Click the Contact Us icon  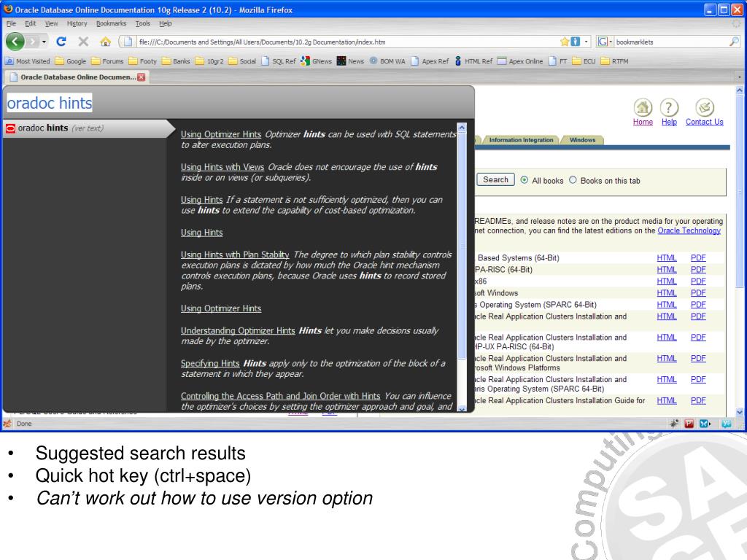tap(704, 107)
